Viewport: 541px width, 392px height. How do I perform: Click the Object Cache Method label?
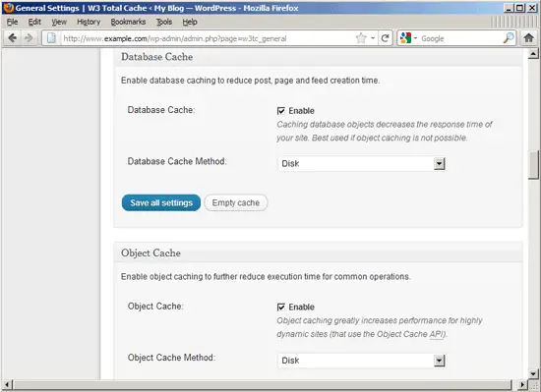(x=171, y=358)
